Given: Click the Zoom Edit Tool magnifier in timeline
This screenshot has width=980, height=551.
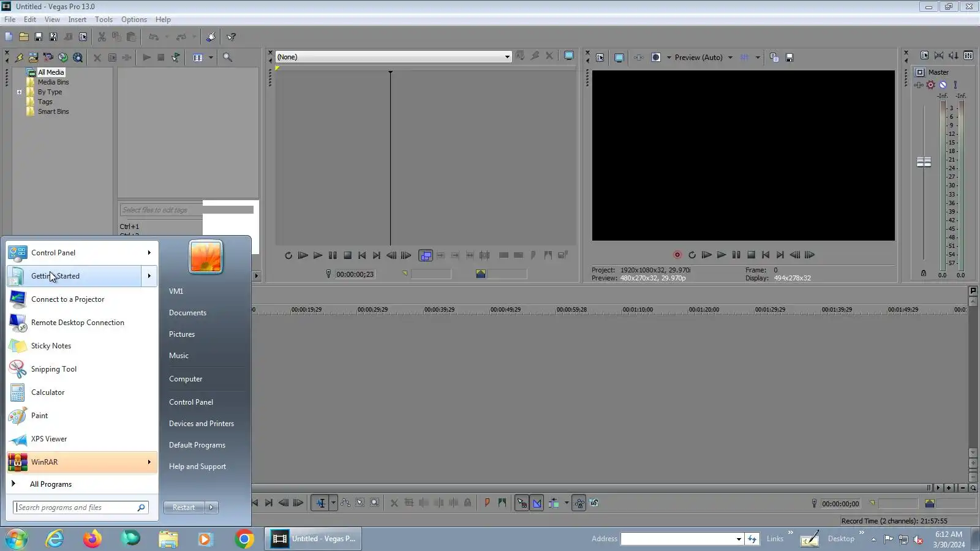Looking at the screenshot, I should click(375, 503).
